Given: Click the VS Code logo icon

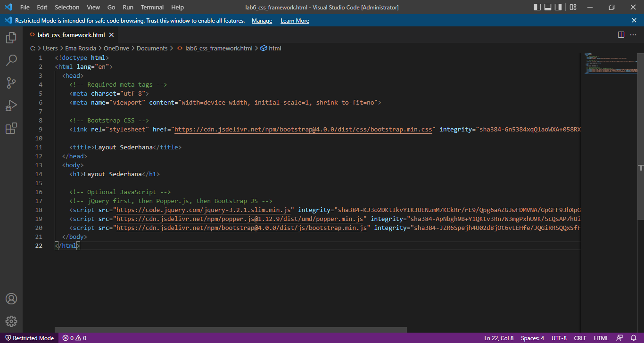Looking at the screenshot, I should [8, 7].
